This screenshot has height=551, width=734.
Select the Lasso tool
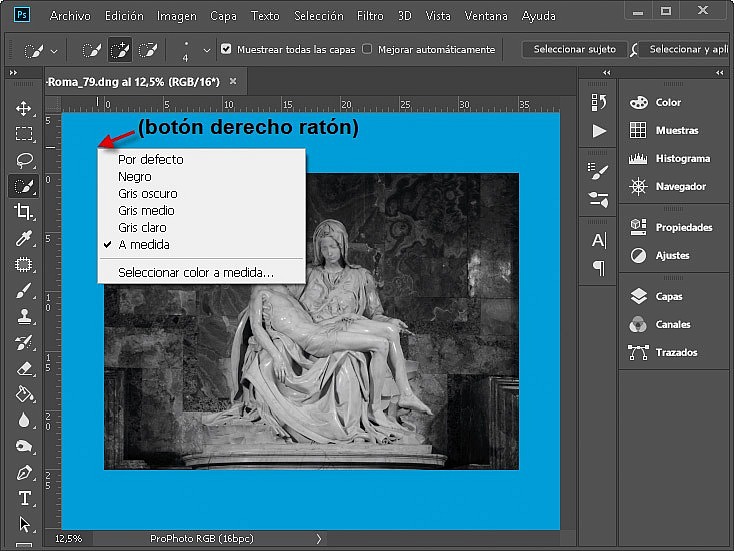(x=23, y=160)
